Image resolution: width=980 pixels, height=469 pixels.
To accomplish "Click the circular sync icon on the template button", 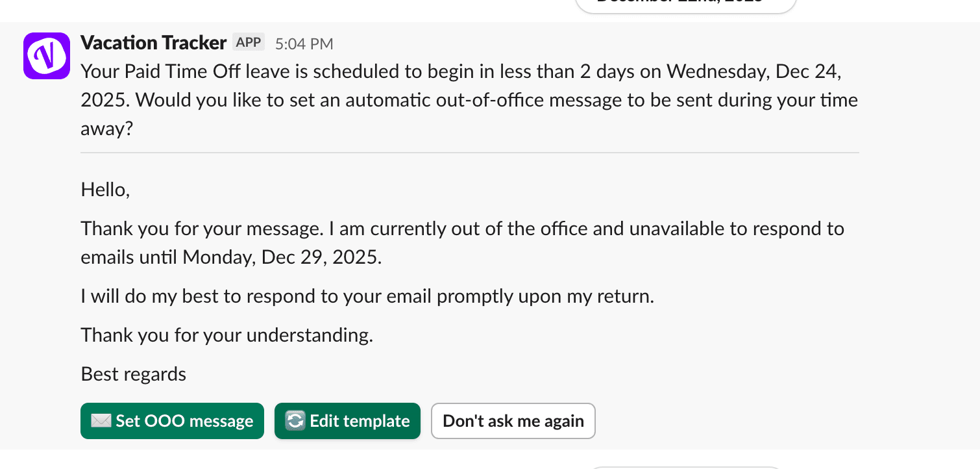I will (x=295, y=421).
